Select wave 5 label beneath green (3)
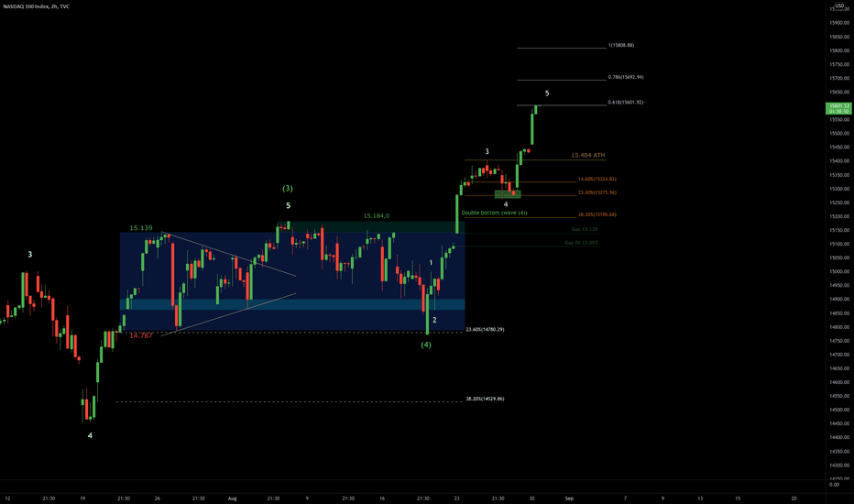Image resolution: width=854 pixels, height=504 pixels. coord(288,206)
